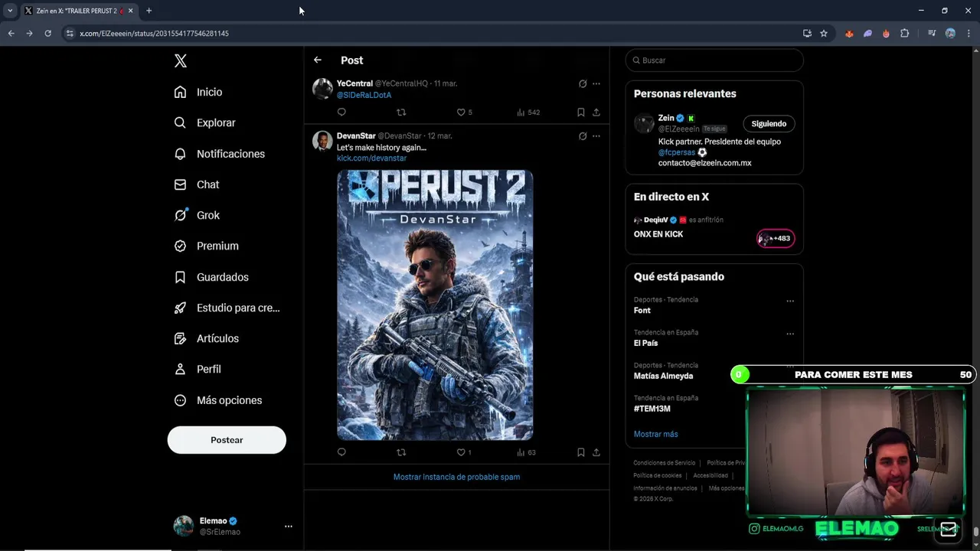Open the browser Extensions puzzle icon
Viewport: 980px width, 551px height.
(x=904, y=34)
